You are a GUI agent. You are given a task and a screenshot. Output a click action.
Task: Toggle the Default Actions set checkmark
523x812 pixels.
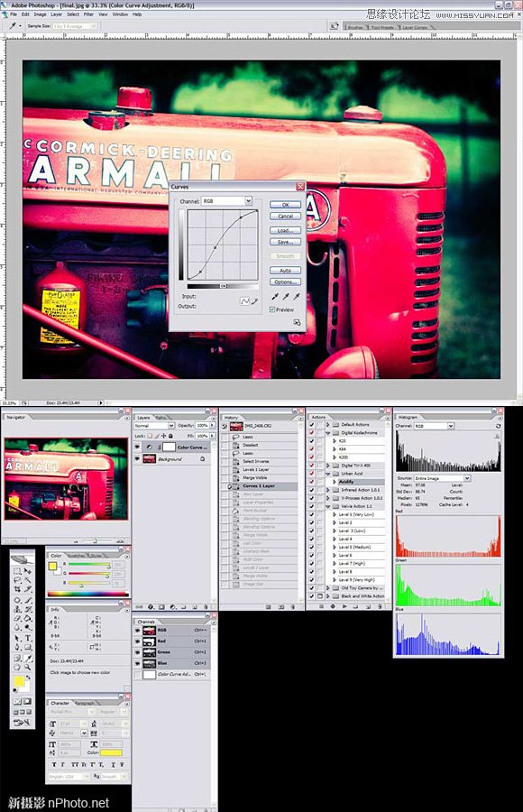click(312, 425)
